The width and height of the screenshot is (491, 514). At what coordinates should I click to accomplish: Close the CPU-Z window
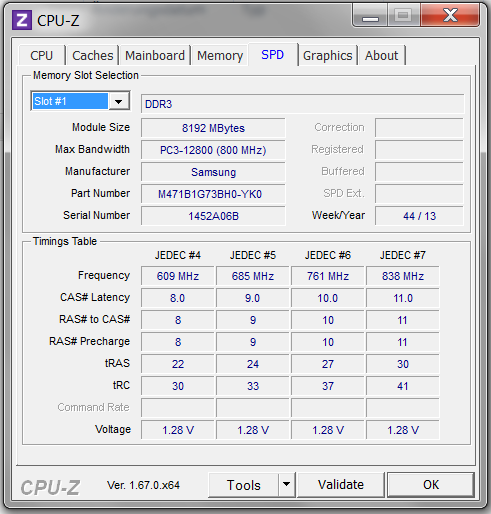click(x=450, y=15)
